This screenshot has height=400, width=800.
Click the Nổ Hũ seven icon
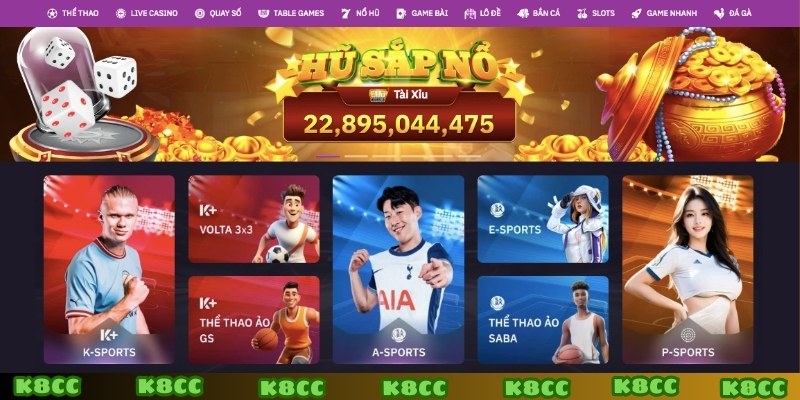346,14
